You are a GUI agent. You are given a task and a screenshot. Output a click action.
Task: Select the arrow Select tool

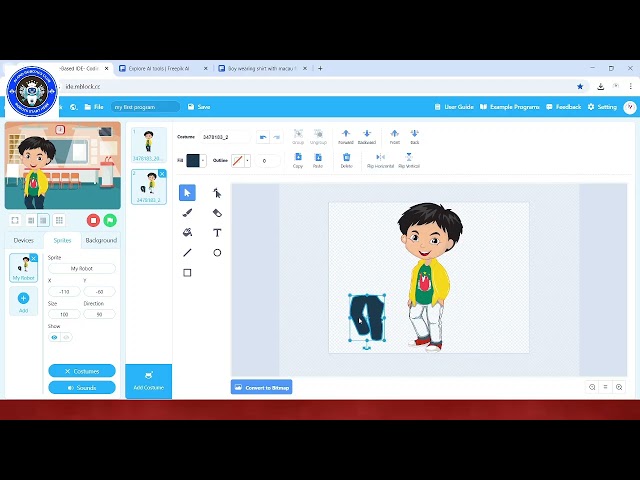(187, 193)
